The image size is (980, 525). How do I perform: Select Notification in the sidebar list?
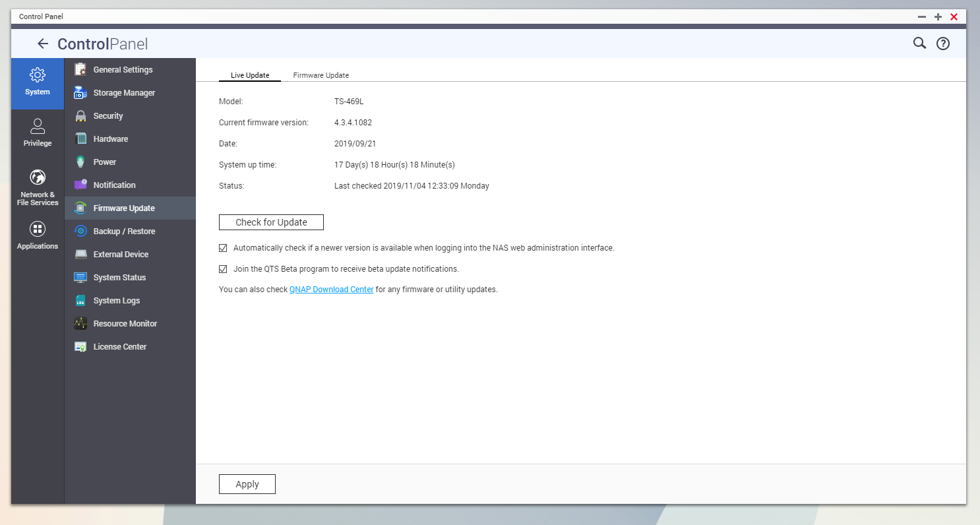130,185
